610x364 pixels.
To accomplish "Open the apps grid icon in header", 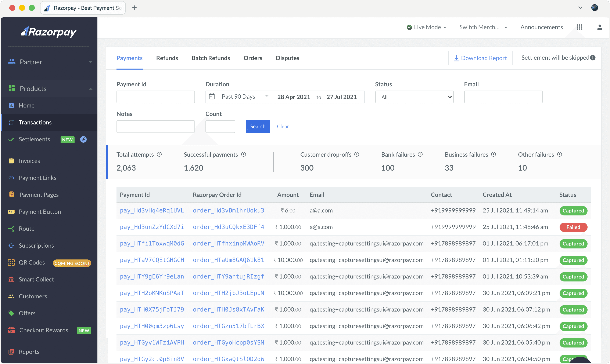I will coord(579,27).
